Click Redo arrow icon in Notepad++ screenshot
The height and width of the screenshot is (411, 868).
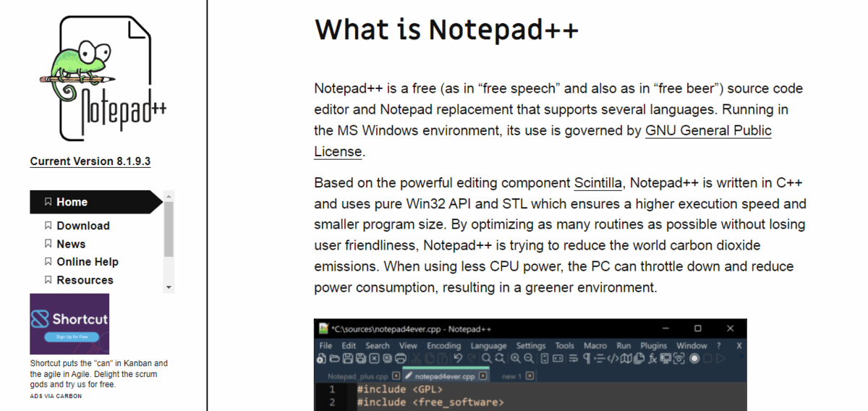pos(471,358)
